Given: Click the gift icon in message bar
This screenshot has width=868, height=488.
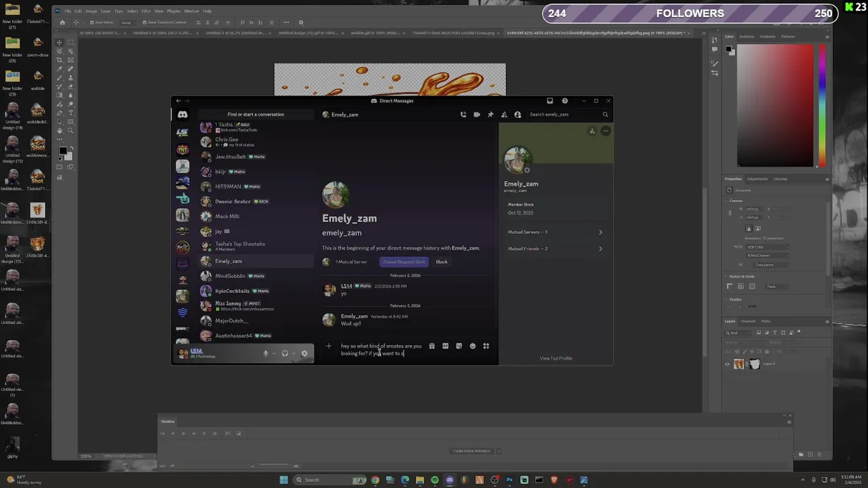Looking at the screenshot, I should 431,346.
